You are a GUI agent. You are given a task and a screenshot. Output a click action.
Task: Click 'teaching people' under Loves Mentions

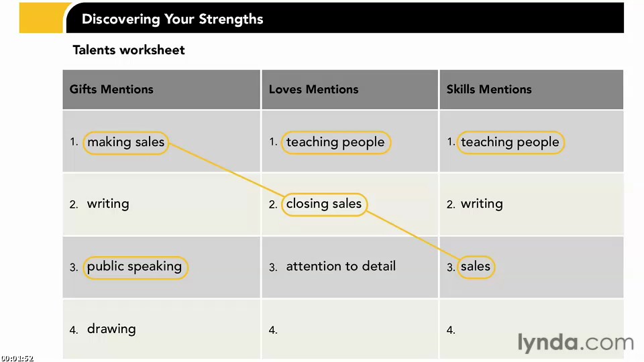click(x=335, y=142)
